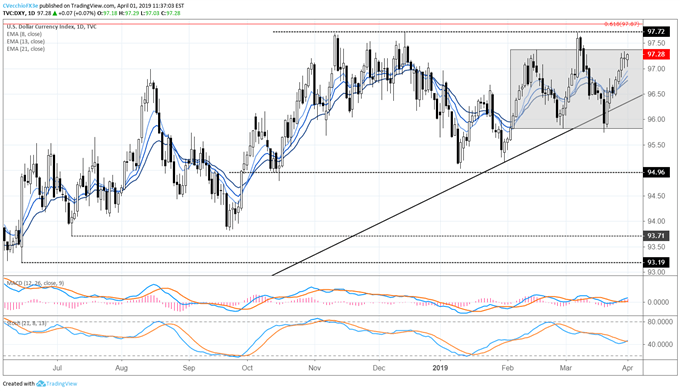680x391 pixels.
Task: Click the Mar label on the time axis
Action: 566,368
